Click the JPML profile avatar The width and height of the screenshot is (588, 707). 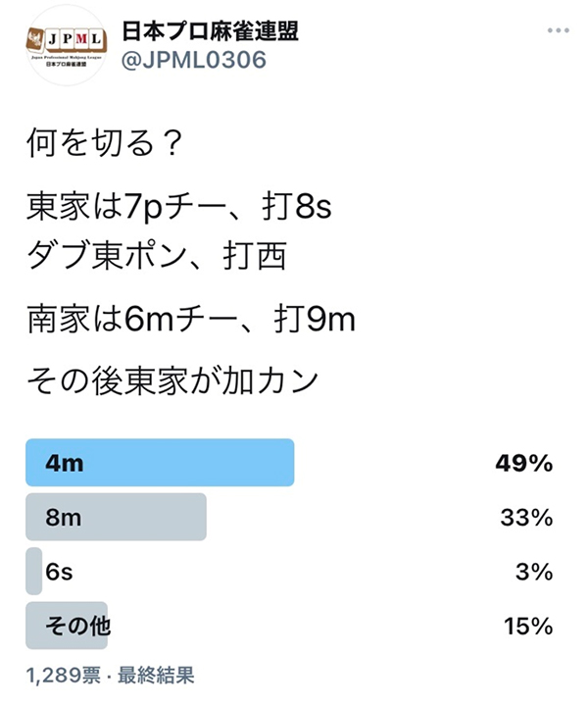[67, 45]
